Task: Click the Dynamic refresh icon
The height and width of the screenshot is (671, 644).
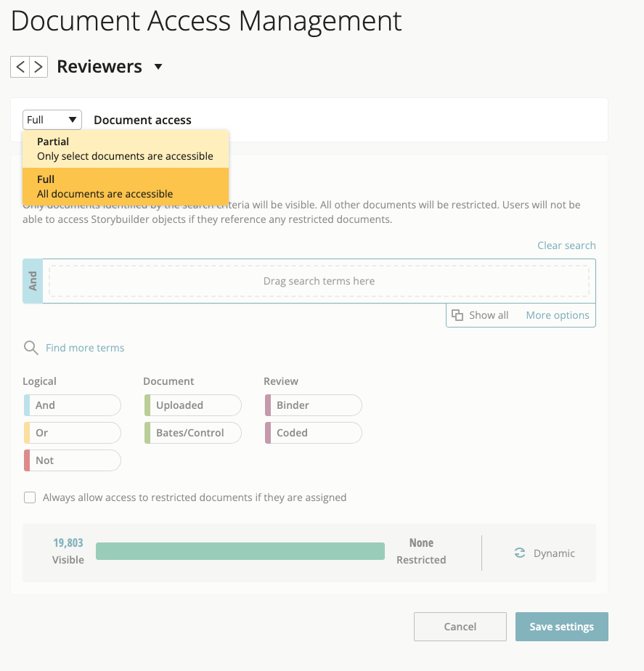Action: (x=519, y=552)
